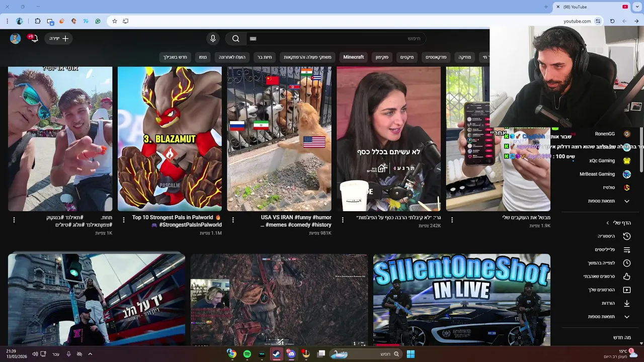
Task: Select the Minecraft filter chip
Action: [353, 57]
